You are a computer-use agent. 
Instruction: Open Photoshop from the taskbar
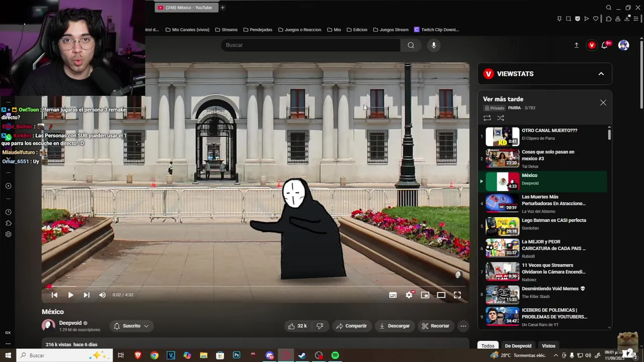point(236,355)
